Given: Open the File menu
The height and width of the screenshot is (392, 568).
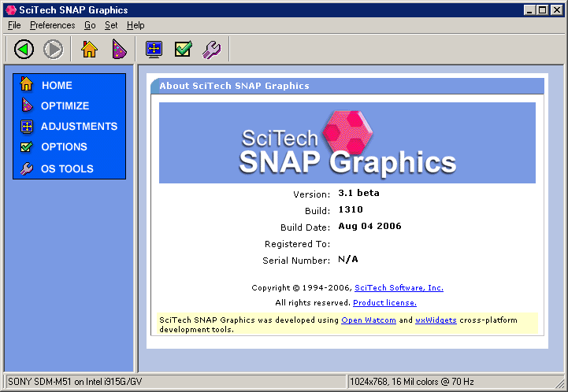Looking at the screenshot, I should tap(14, 25).
